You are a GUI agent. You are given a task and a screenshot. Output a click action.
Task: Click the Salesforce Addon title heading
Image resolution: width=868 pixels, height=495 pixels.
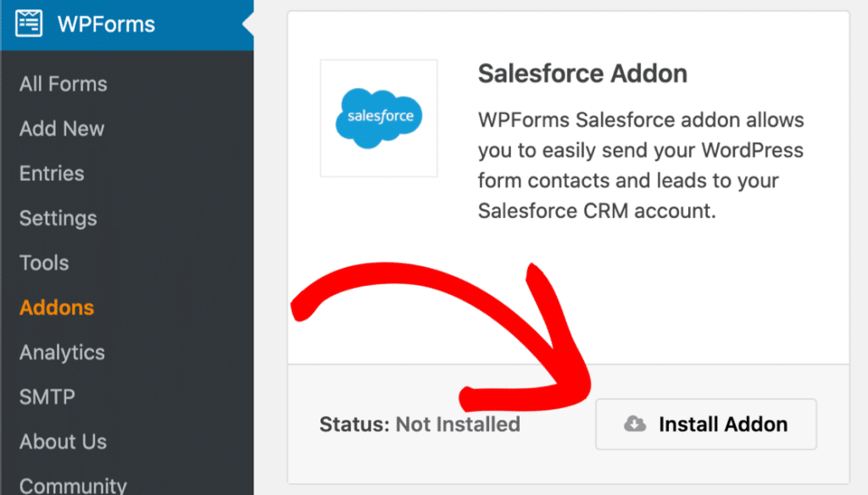[583, 74]
